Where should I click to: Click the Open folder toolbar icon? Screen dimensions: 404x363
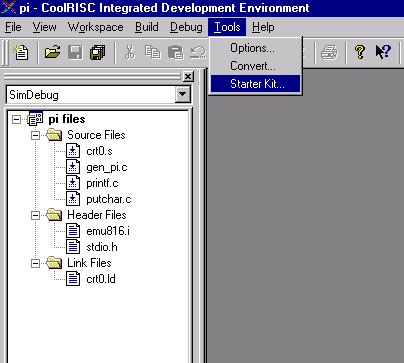pyautogui.click(x=53, y=52)
